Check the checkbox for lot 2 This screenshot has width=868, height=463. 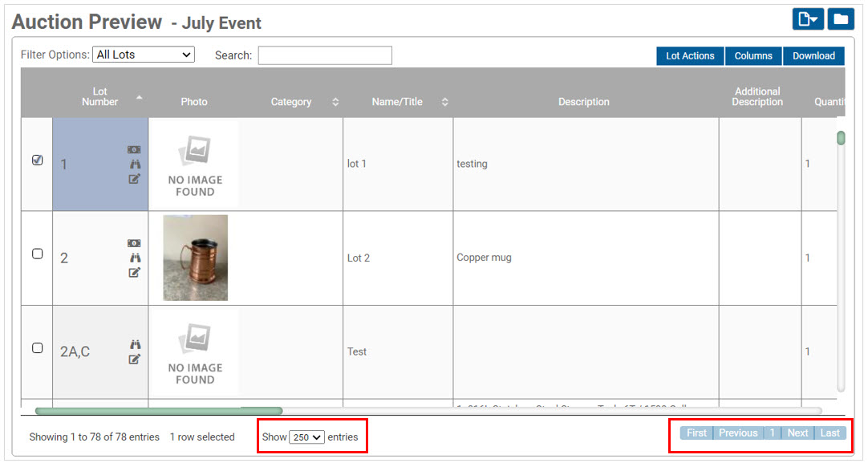(x=37, y=254)
